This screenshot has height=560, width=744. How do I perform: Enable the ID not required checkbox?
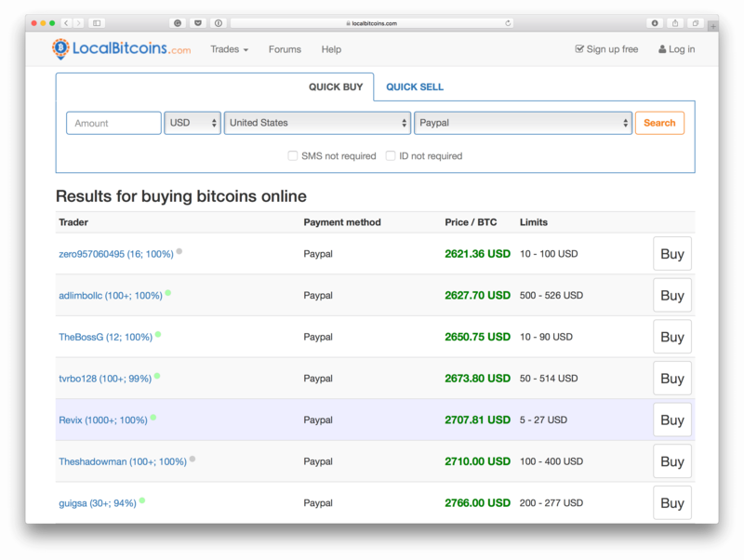(x=391, y=155)
